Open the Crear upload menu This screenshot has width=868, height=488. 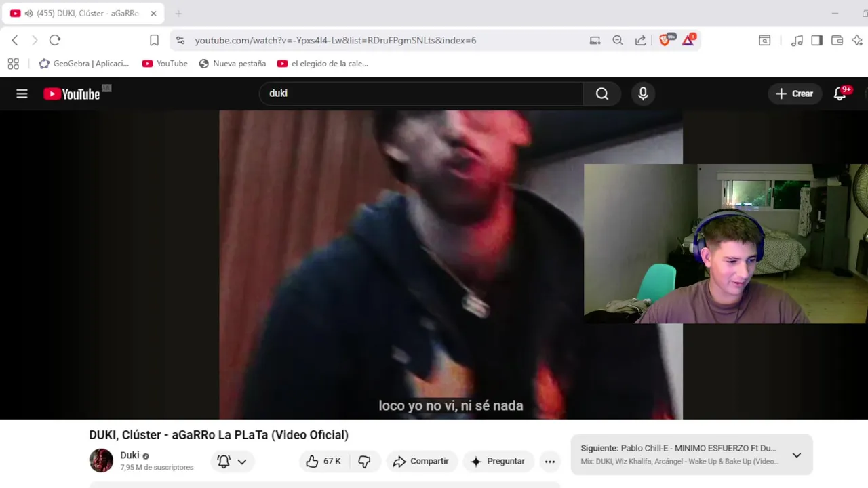[x=794, y=94]
